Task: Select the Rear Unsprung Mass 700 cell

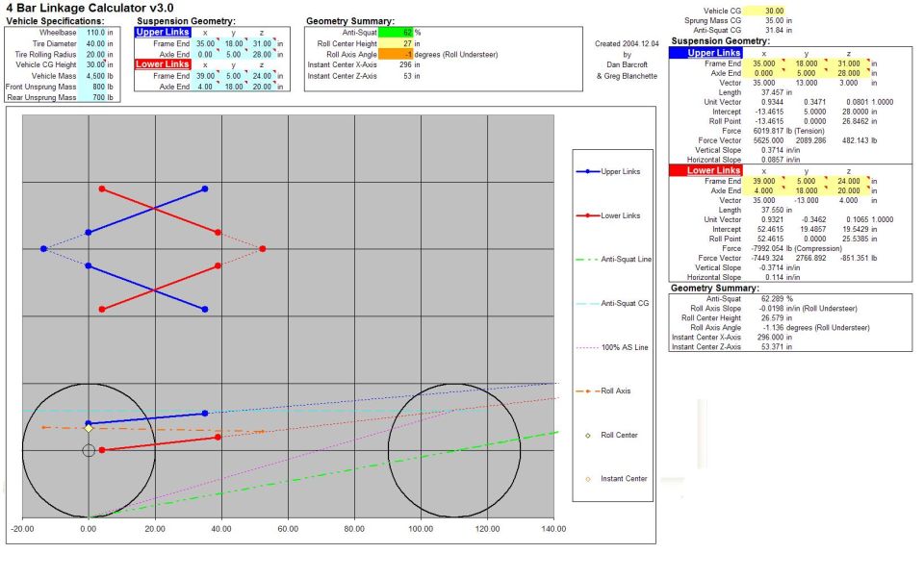Action: [92, 97]
